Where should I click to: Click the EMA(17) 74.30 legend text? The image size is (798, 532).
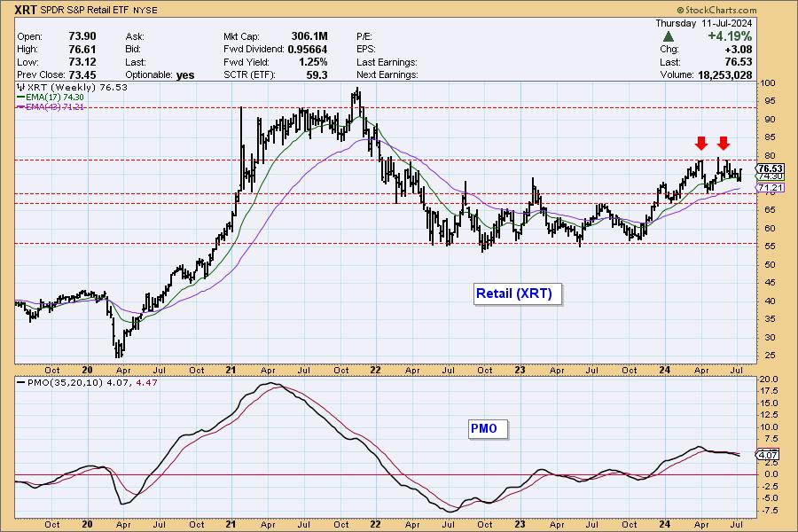pyautogui.click(x=54, y=98)
